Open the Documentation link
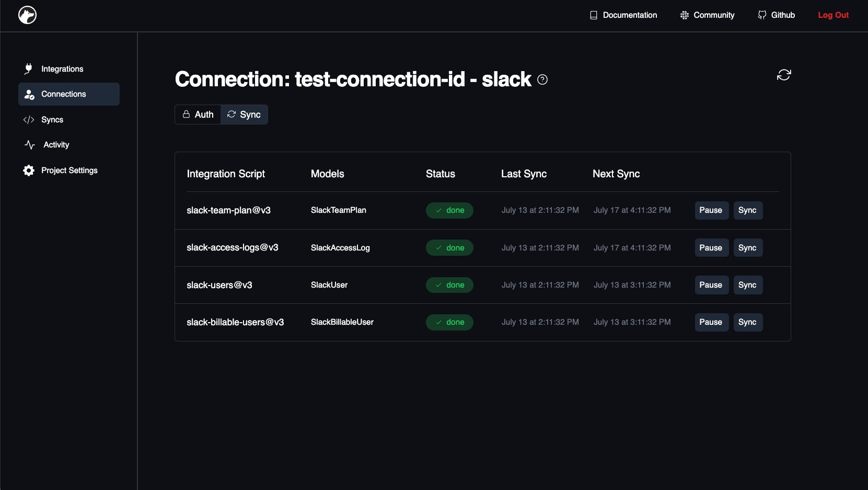 [x=623, y=15]
